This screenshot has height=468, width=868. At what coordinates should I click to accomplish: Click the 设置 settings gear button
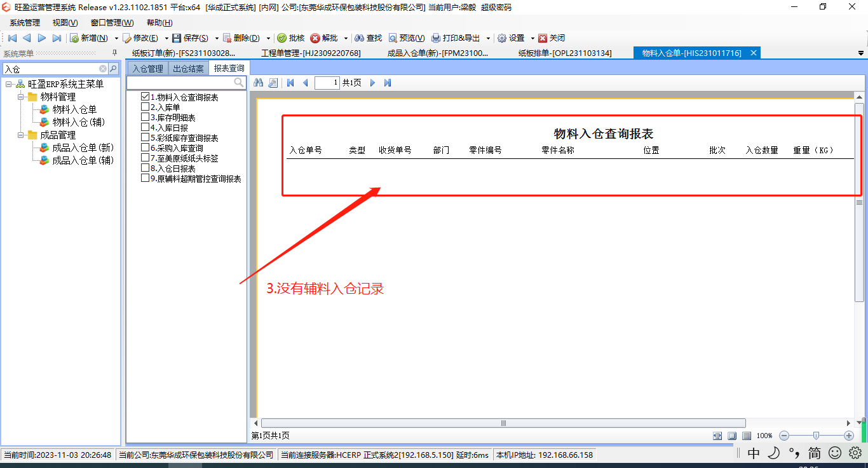[511, 38]
